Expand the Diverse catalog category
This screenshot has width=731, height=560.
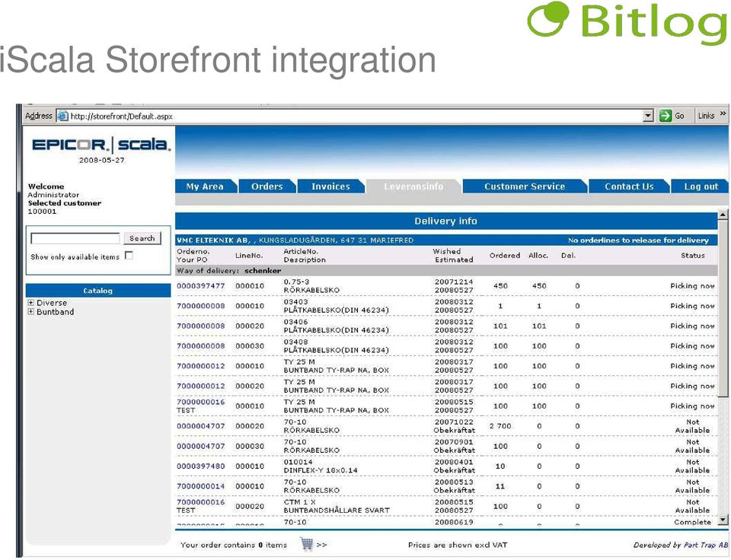click(30, 303)
